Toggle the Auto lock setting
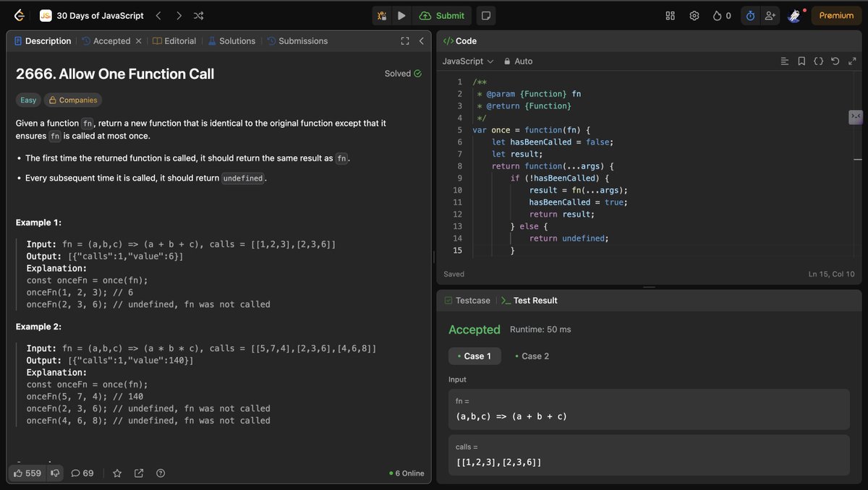Image resolution: width=868 pixels, height=490 pixels. click(x=518, y=61)
